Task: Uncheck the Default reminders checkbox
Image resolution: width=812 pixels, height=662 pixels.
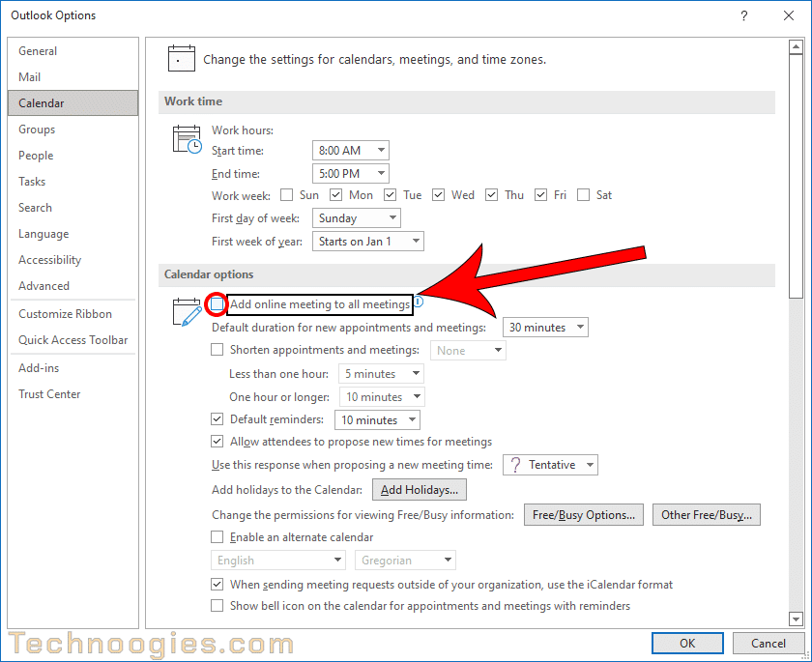Action: pos(217,420)
